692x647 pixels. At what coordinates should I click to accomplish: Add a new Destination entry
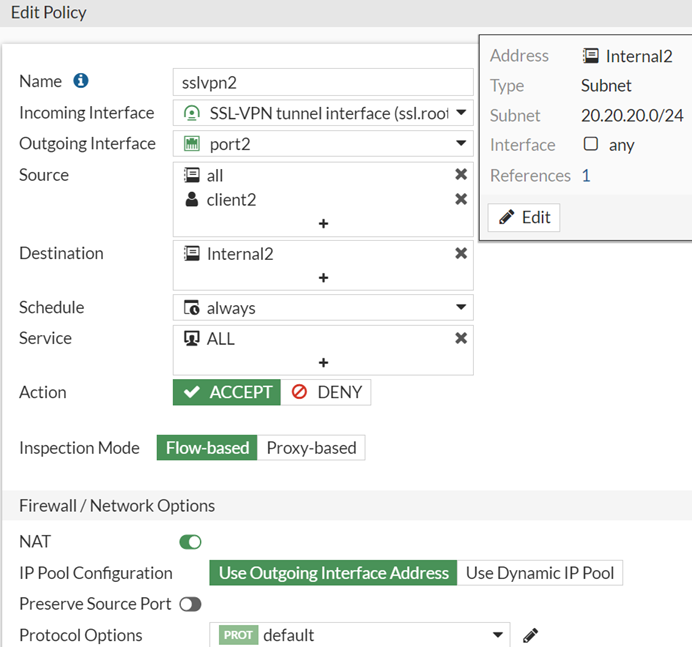coord(323,278)
